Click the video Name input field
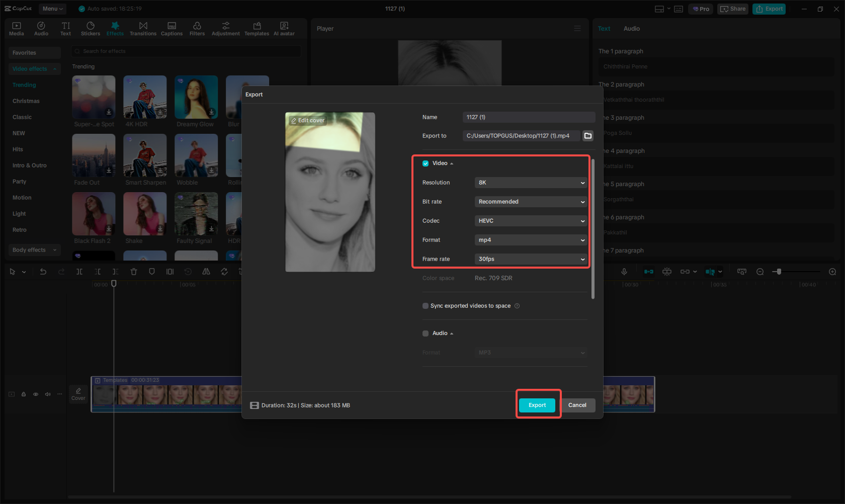 [x=528, y=117]
